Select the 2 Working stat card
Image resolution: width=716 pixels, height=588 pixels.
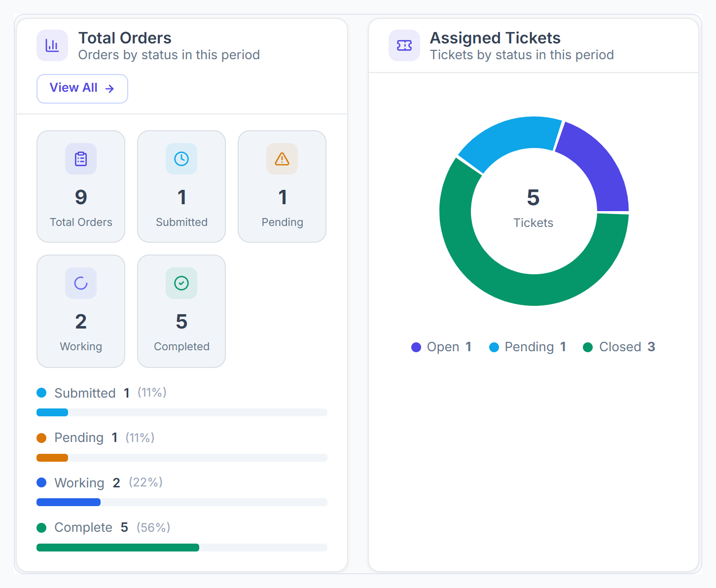pyautogui.click(x=81, y=311)
